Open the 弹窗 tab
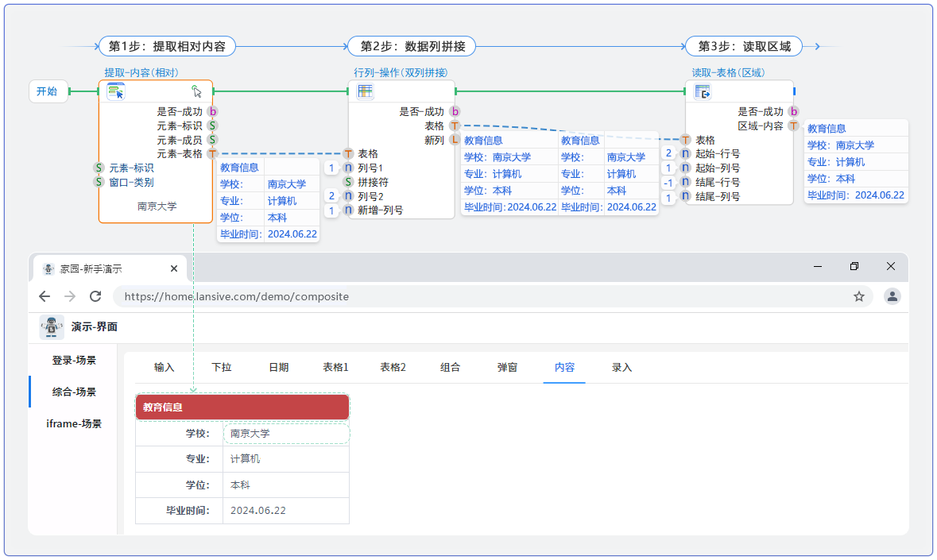Image resolution: width=937 pixels, height=560 pixels. [x=507, y=367]
